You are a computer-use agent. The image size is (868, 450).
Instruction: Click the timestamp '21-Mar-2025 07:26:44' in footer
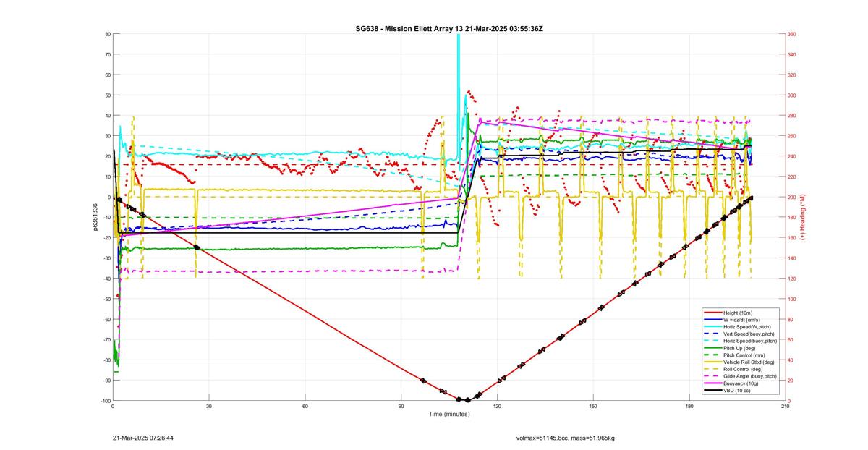click(x=143, y=438)
